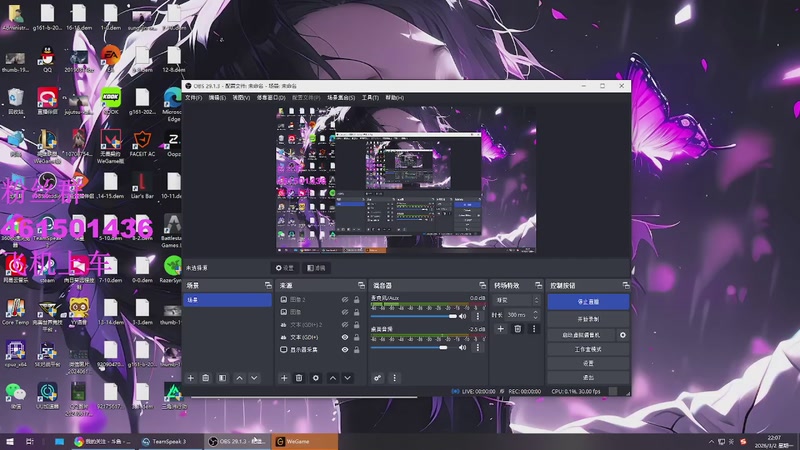Launch FACEIT AC from the desktop
The width and height of the screenshot is (800, 450).
point(142,143)
